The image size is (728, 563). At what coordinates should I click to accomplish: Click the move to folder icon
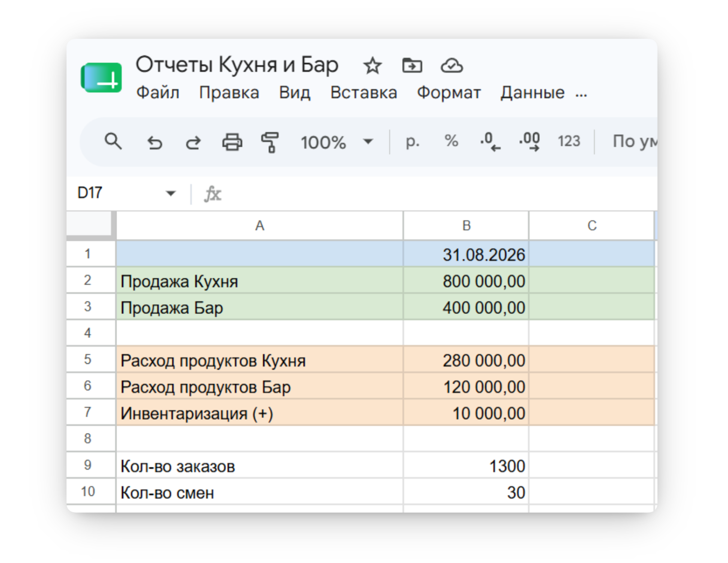(x=412, y=66)
